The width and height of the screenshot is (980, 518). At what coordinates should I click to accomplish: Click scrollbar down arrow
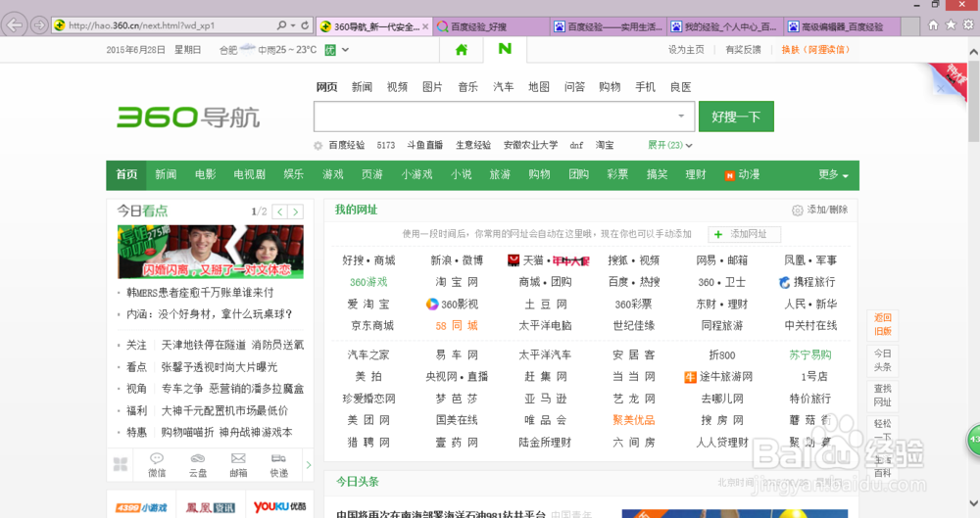coord(973,503)
